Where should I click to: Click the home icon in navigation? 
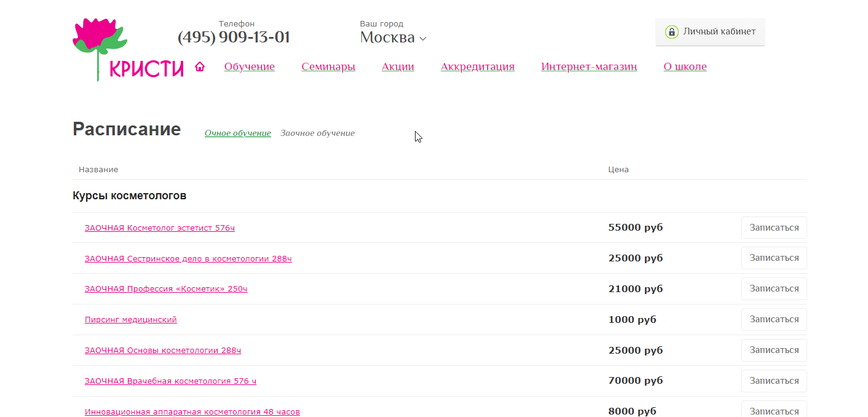(199, 67)
